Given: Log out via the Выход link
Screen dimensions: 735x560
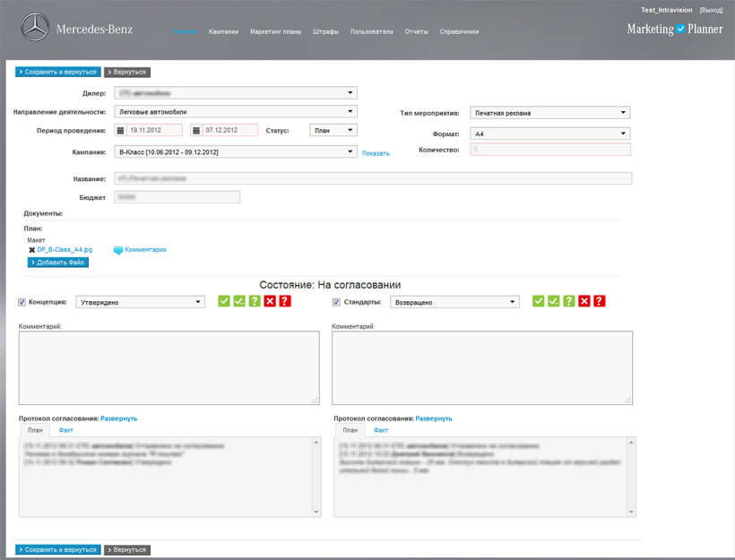Looking at the screenshot, I should (711, 10).
